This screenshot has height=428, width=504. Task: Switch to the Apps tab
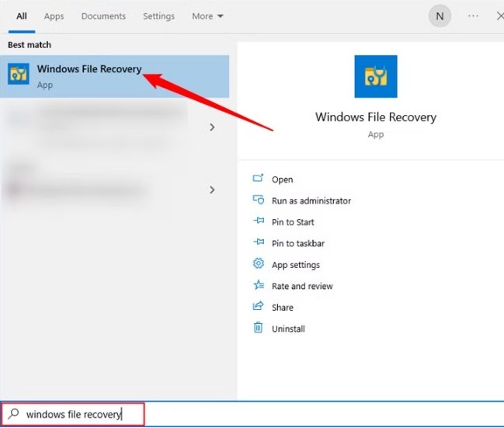click(x=54, y=16)
